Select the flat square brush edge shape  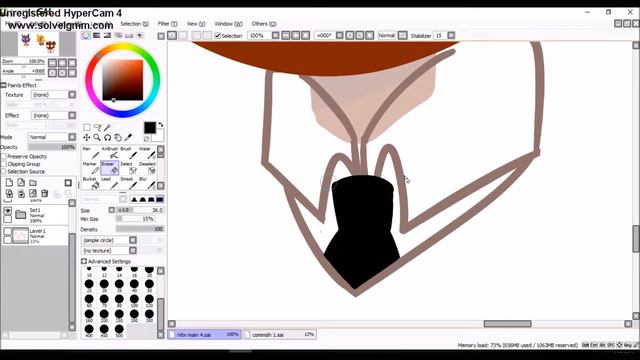(160, 199)
